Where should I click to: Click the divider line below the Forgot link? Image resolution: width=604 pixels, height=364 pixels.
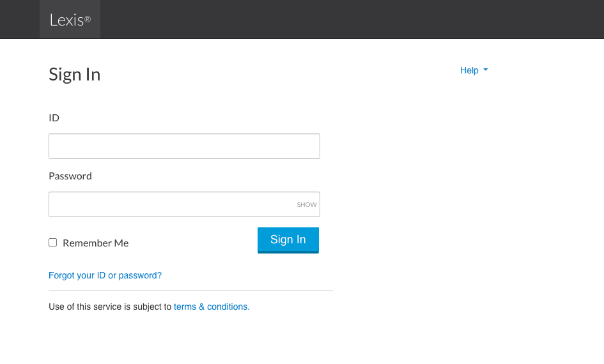(x=190, y=291)
